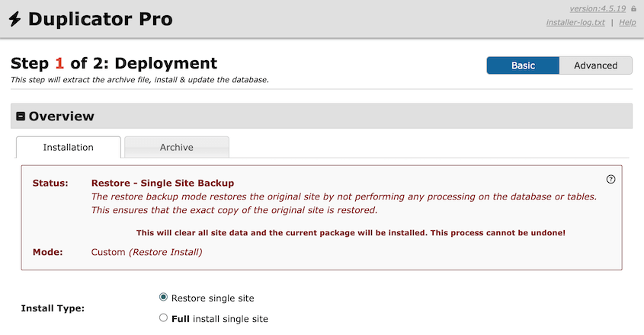Click the 'Restore - Single Site Backup' status text
The height and width of the screenshot is (335, 644).
coord(162,183)
